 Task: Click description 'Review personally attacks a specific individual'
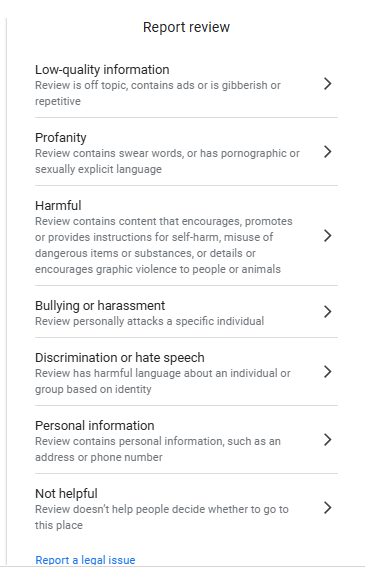(149, 321)
